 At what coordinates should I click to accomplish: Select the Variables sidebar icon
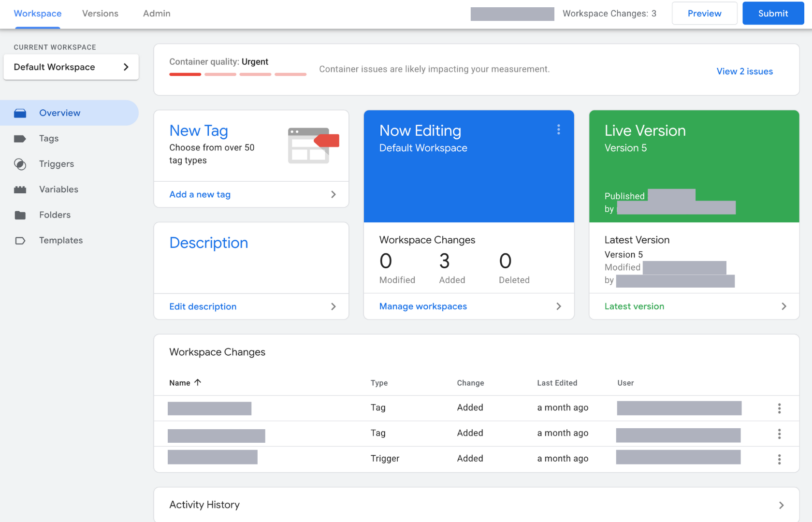(20, 189)
